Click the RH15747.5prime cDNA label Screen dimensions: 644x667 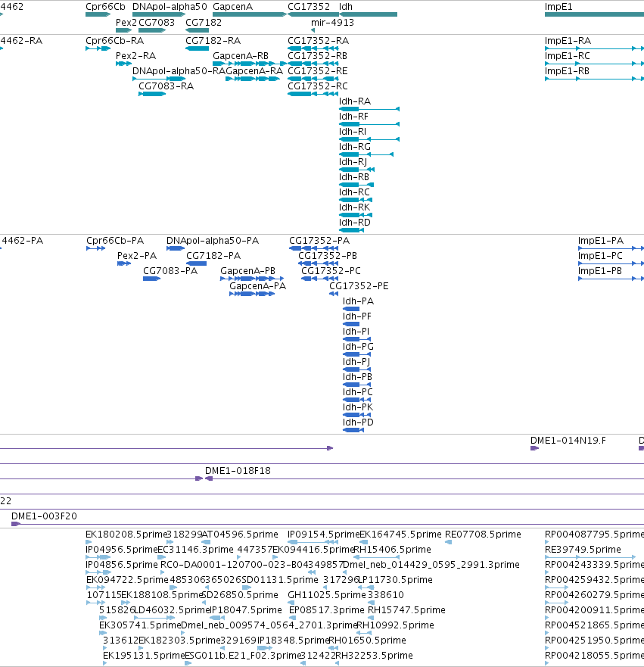click(x=406, y=610)
